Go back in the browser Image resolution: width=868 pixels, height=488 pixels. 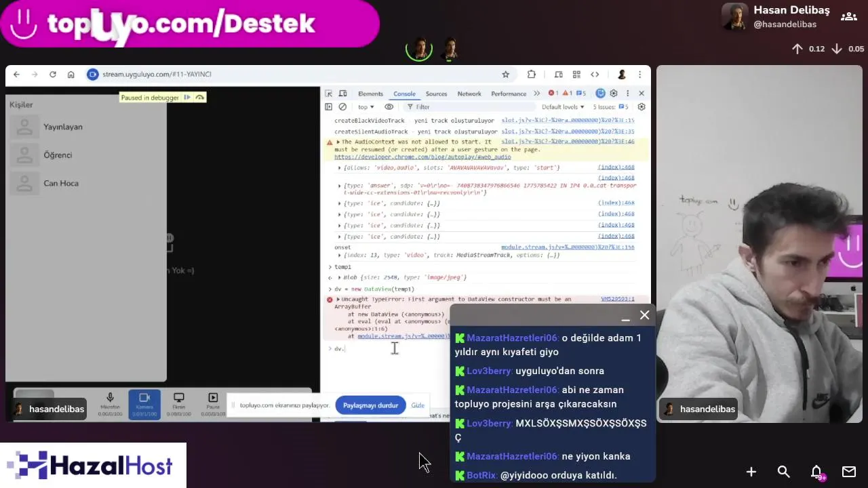point(16,75)
